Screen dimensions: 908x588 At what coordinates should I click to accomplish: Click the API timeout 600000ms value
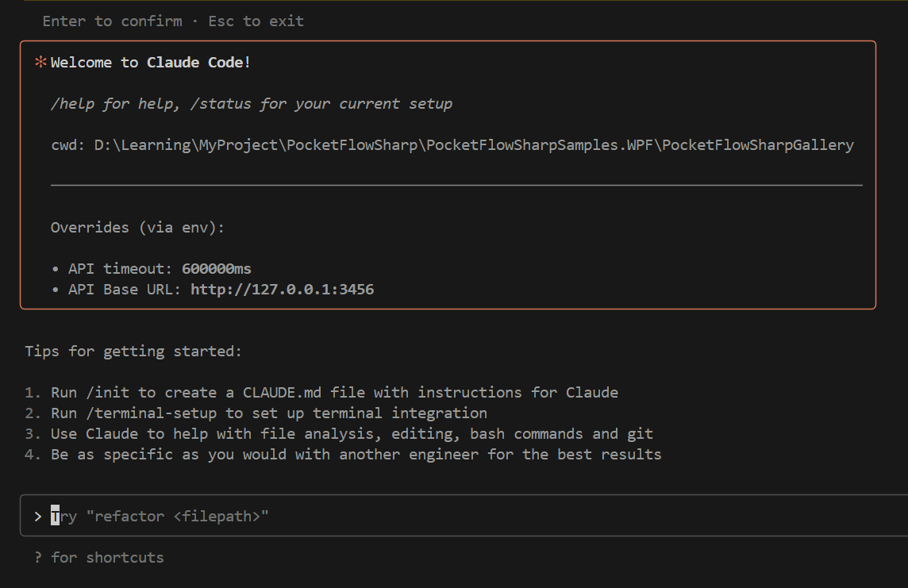(x=216, y=269)
